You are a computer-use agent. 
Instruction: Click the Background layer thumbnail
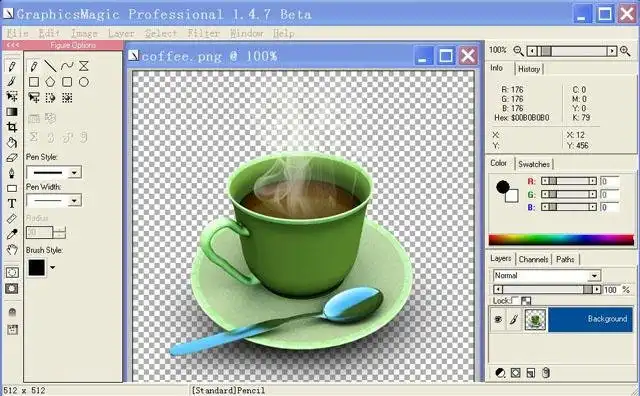click(x=535, y=319)
